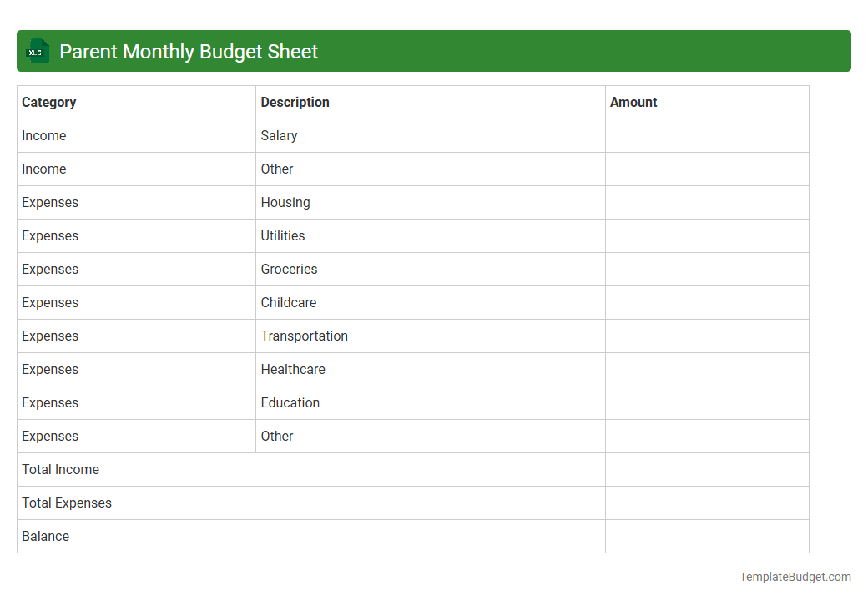Click the Income category cell for Salary

click(x=44, y=135)
